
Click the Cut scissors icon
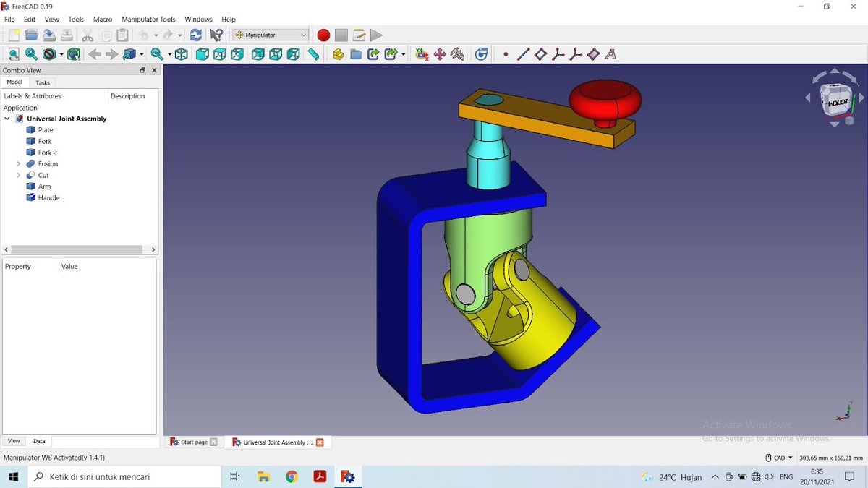[x=88, y=35]
